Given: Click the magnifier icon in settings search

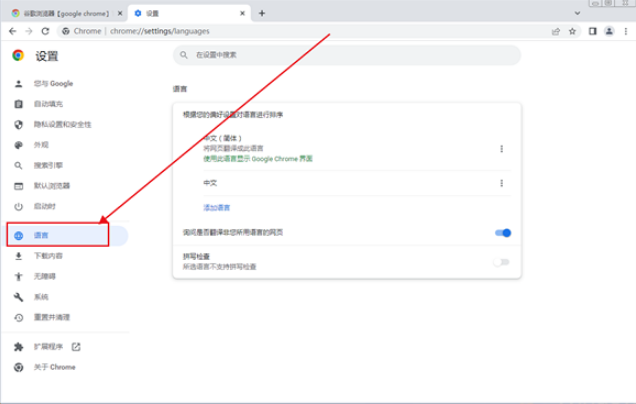Looking at the screenshot, I should pyautogui.click(x=184, y=55).
